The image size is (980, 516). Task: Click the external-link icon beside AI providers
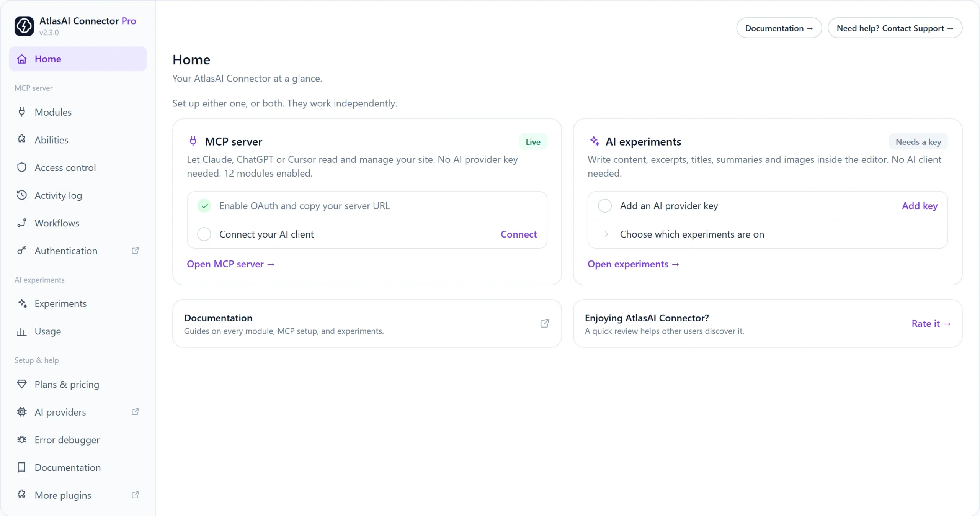point(135,412)
